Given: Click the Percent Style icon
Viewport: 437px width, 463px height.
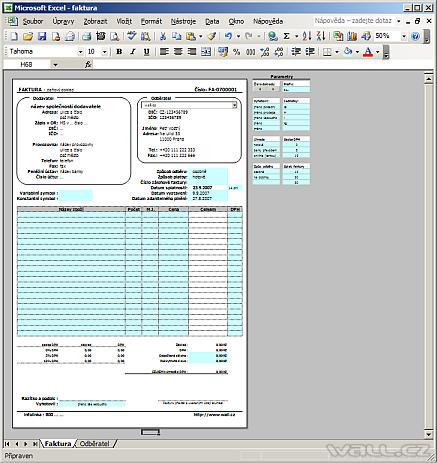Looking at the screenshot, I should (x=236, y=52).
